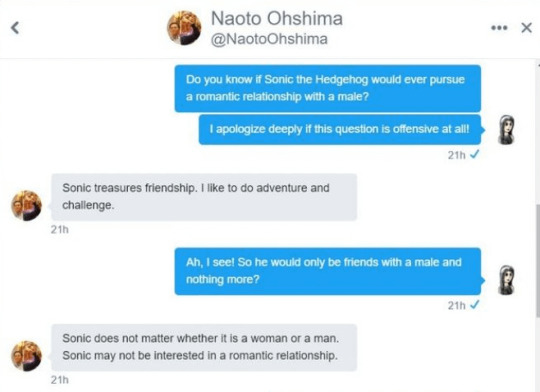The width and height of the screenshot is (540, 392).
Task: Click the read checkmark under 'nothing more?' message
Action: [x=475, y=305]
